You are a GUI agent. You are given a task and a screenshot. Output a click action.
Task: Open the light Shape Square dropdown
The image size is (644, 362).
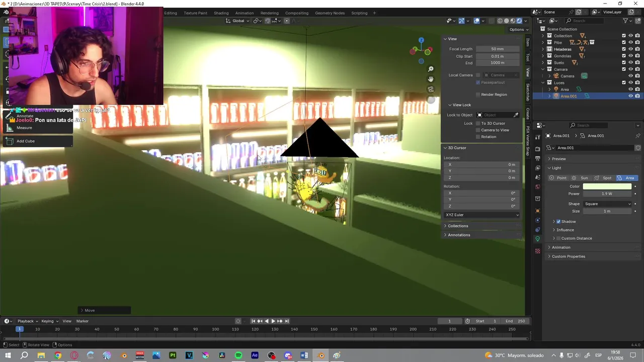[x=607, y=204]
